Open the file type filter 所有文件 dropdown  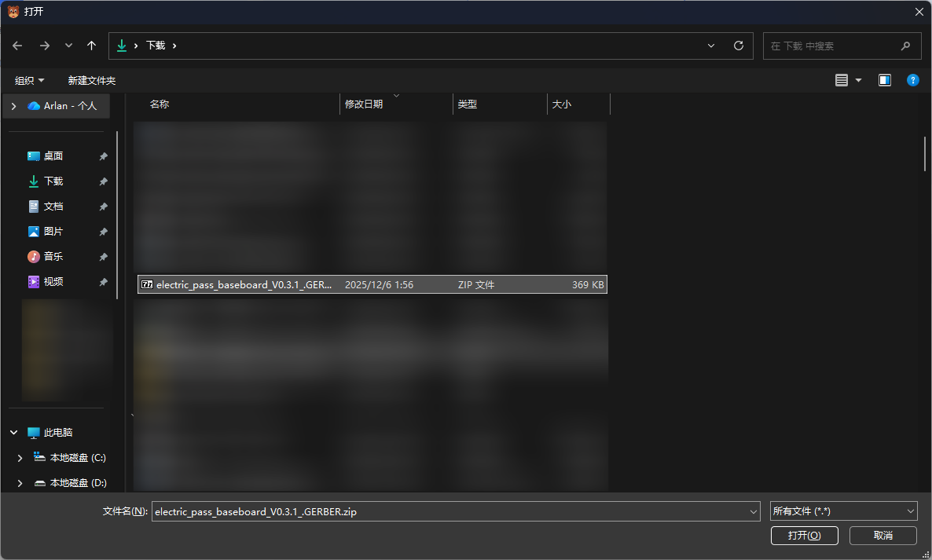pyautogui.click(x=843, y=511)
